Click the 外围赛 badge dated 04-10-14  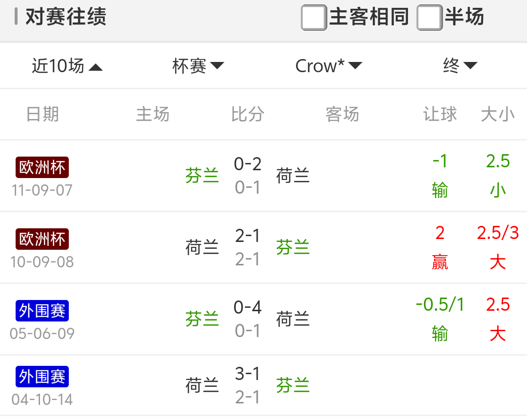coord(42,377)
